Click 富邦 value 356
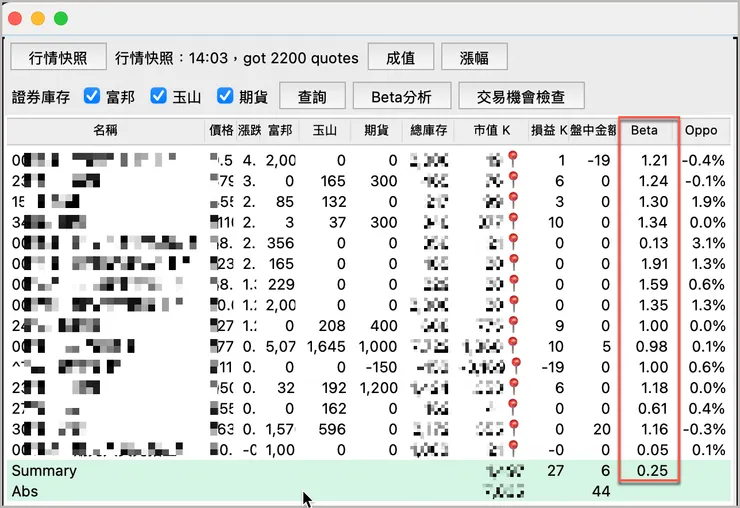 pyautogui.click(x=280, y=243)
